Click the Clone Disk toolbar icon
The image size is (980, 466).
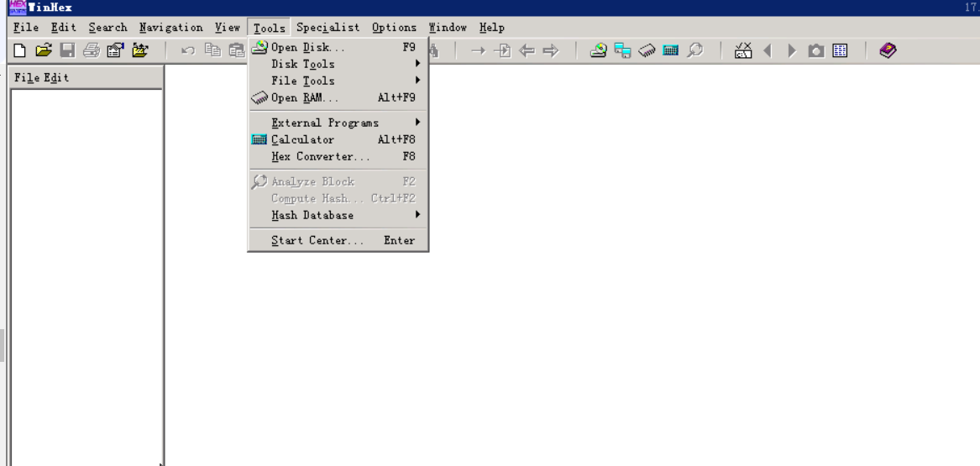pos(622,50)
